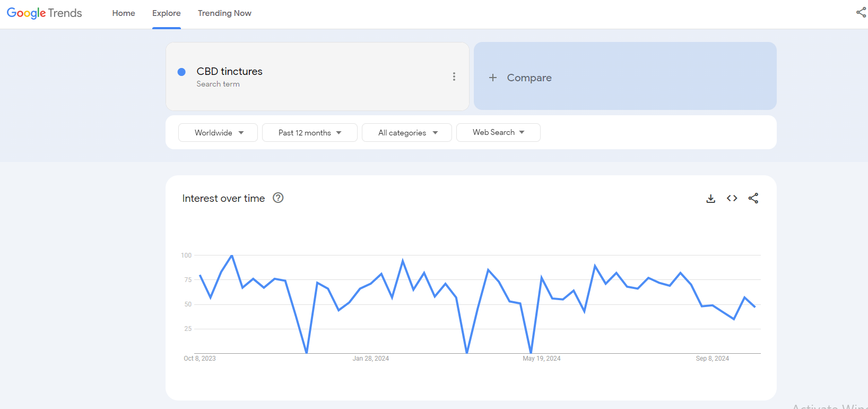Click the Oct 8, 2023 axis label
Viewport: 868px width, 409px height.
pos(199,359)
